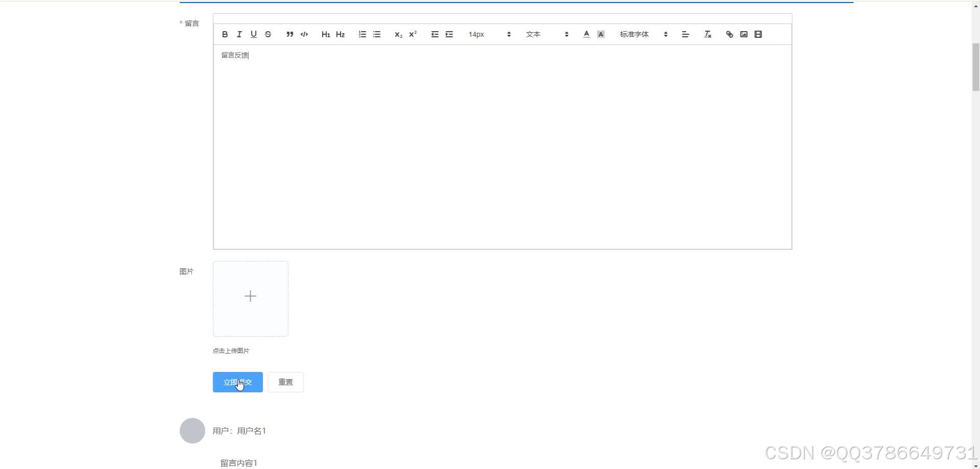Apply subscript formatting
The image size is (980, 469).
point(399,34)
